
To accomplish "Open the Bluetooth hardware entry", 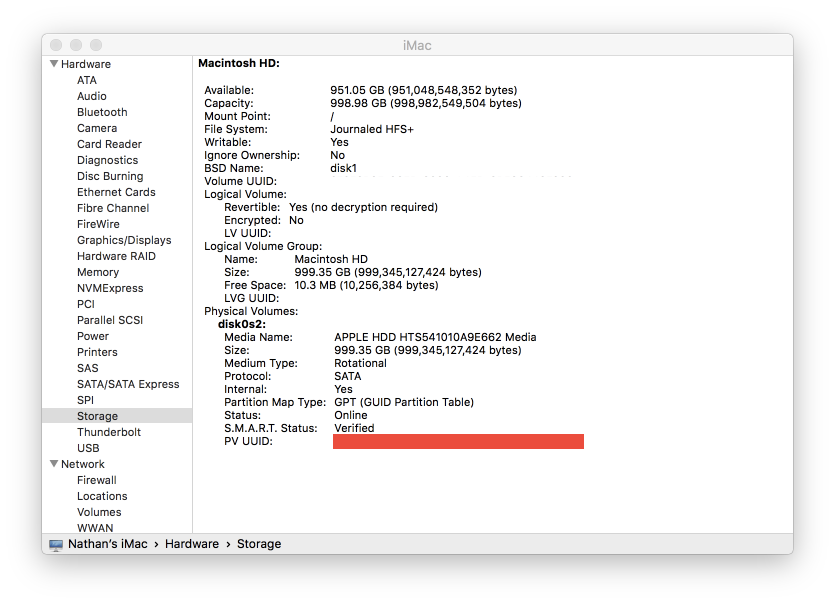I will tap(102, 112).
